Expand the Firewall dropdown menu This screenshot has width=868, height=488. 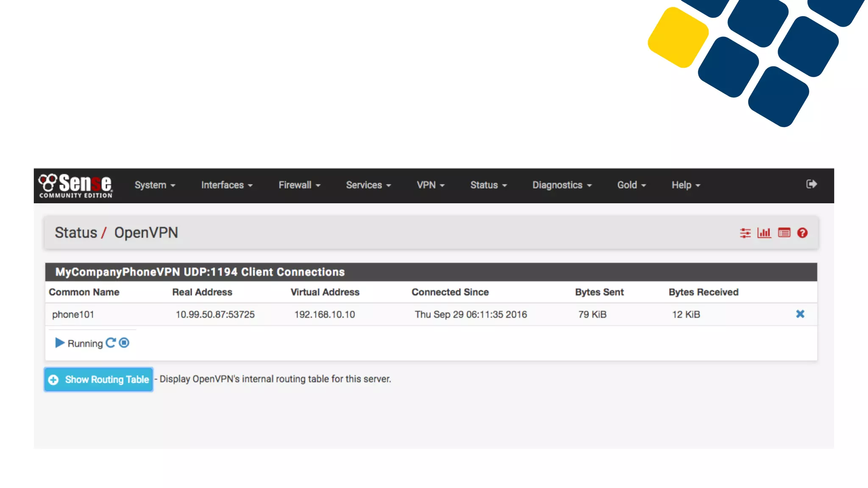[x=299, y=185]
